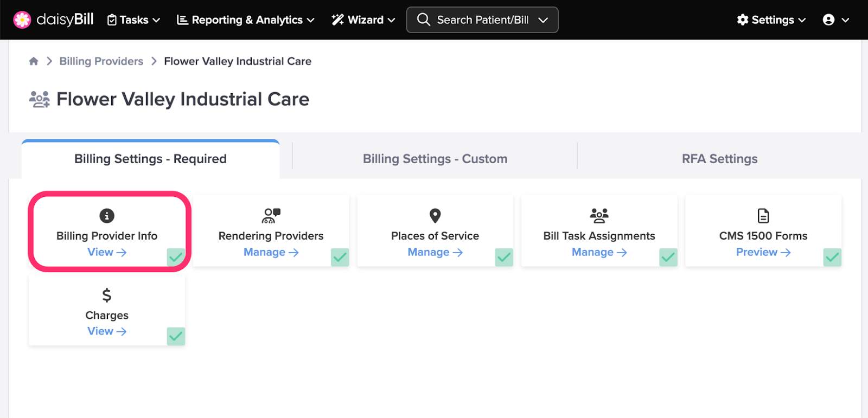The height and width of the screenshot is (418, 868).
Task: Click Bill Task Assignments green checkmark
Action: 668,257
